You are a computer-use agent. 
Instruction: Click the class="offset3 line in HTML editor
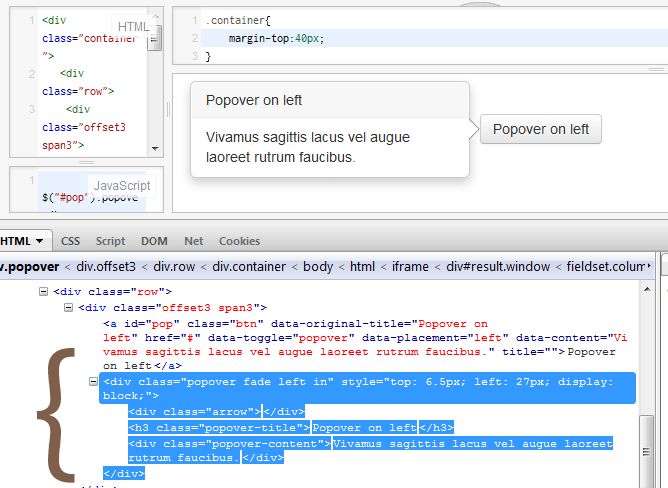[x=84, y=127]
